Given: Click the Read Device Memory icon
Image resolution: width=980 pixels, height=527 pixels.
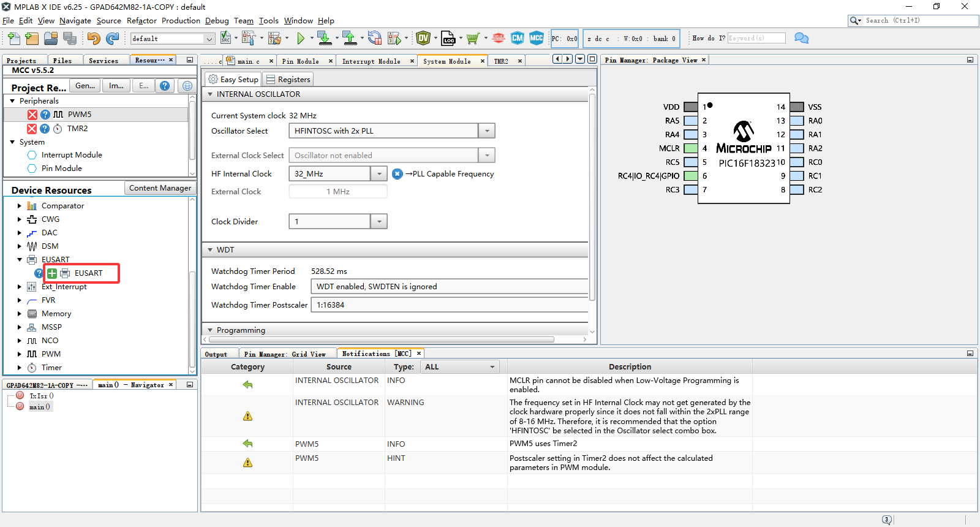Looking at the screenshot, I should [x=350, y=39].
